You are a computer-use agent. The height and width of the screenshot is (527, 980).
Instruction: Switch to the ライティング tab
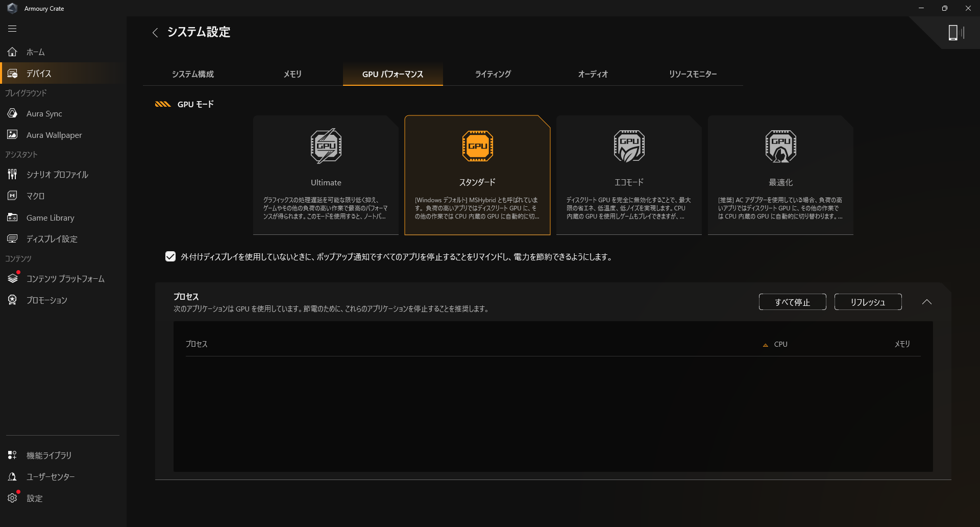(x=493, y=74)
